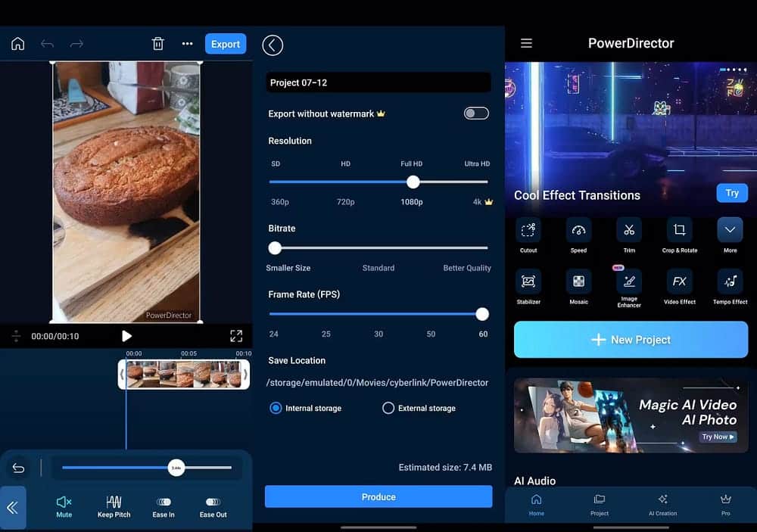Select Standard bitrate label
The width and height of the screenshot is (757, 532).
378,268
